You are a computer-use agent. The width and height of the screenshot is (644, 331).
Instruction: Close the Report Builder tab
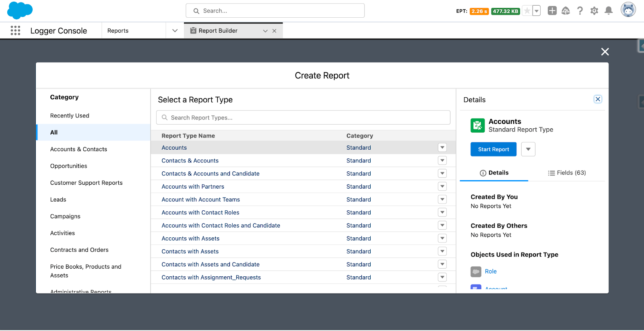click(275, 31)
